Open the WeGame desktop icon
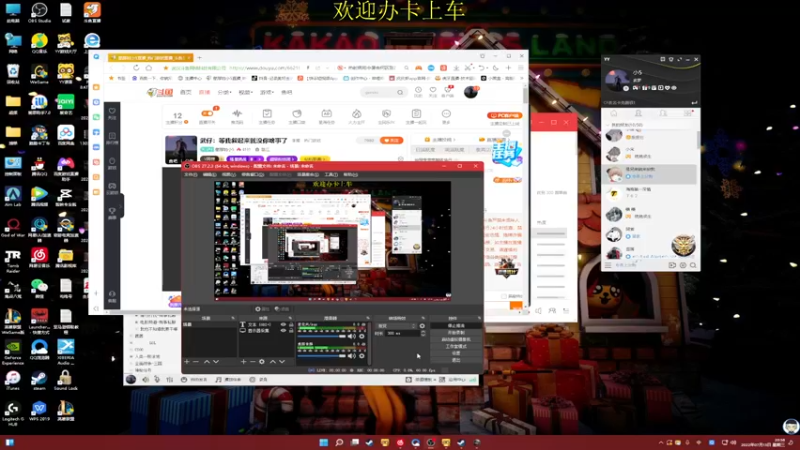 click(x=39, y=73)
